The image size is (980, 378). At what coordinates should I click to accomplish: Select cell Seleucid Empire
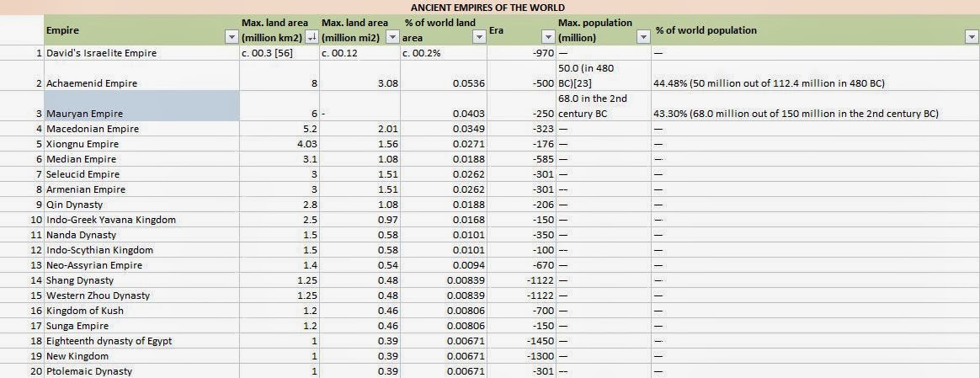pos(141,174)
